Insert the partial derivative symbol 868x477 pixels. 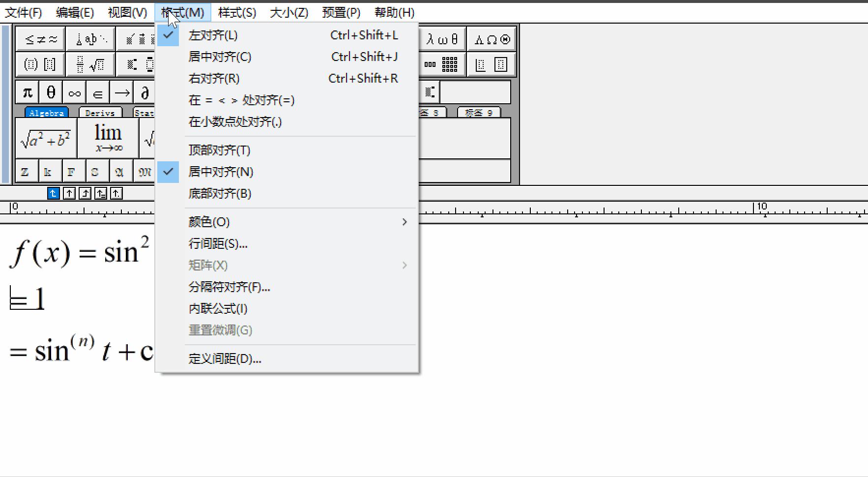pyautogui.click(x=145, y=92)
